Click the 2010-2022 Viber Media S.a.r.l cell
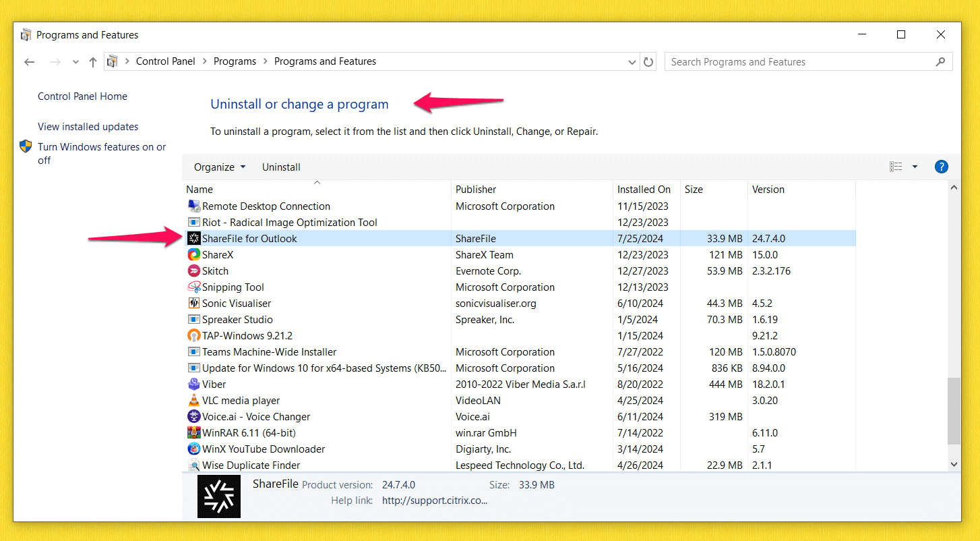The height and width of the screenshot is (541, 980). pyautogui.click(x=520, y=384)
